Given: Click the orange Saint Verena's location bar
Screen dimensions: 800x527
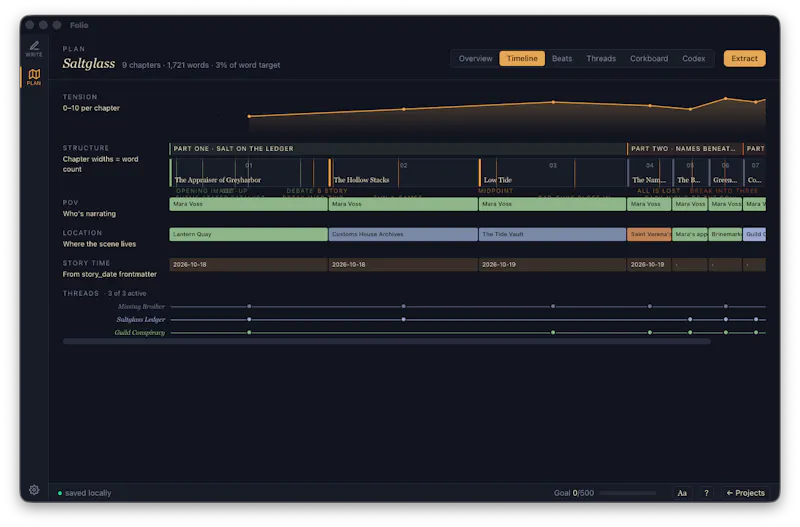Looking at the screenshot, I should click(x=649, y=234).
